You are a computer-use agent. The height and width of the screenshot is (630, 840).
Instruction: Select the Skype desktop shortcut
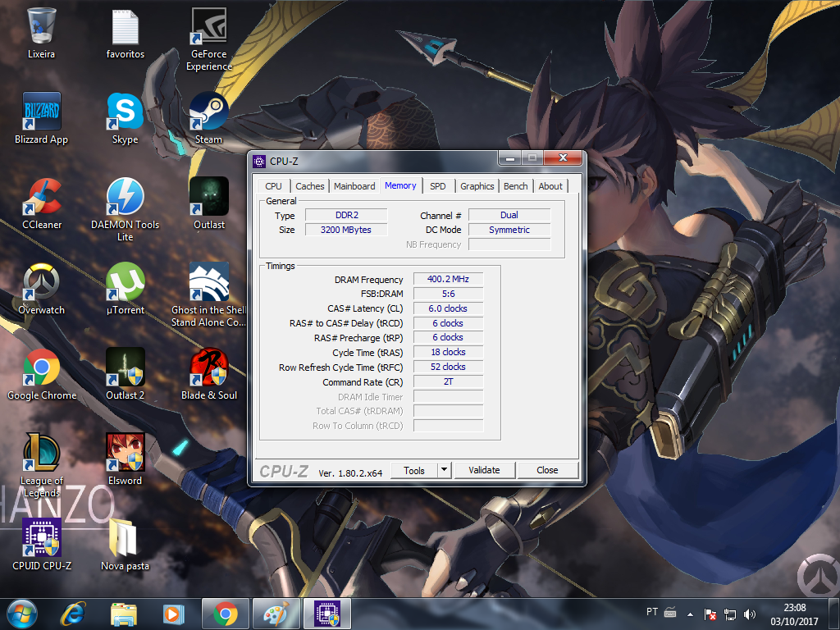pyautogui.click(x=125, y=118)
